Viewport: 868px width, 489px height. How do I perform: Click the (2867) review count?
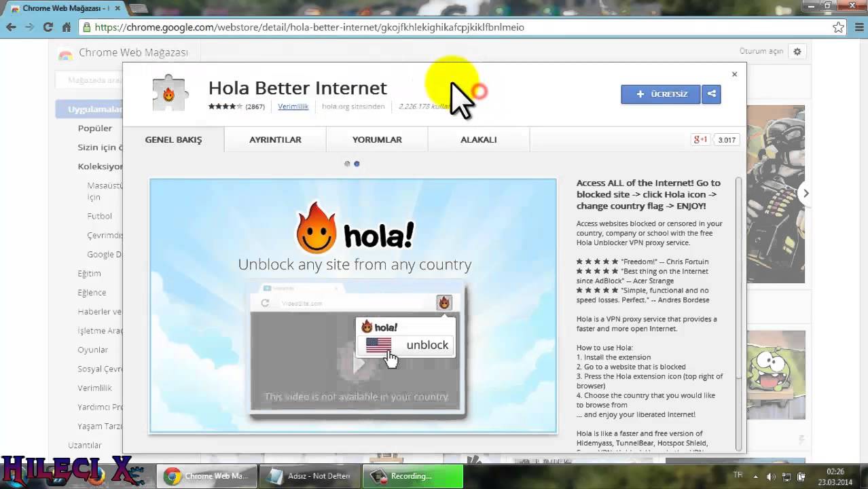click(255, 107)
